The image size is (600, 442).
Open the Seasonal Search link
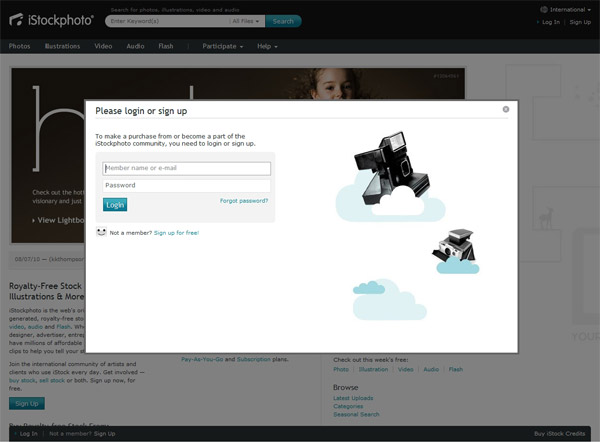(356, 414)
